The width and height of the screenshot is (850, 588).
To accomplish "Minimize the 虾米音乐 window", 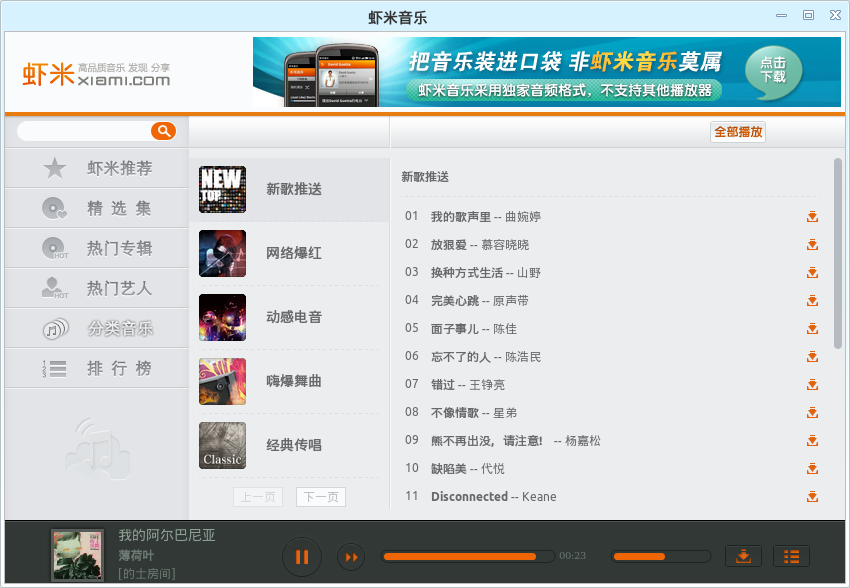I will point(781,16).
